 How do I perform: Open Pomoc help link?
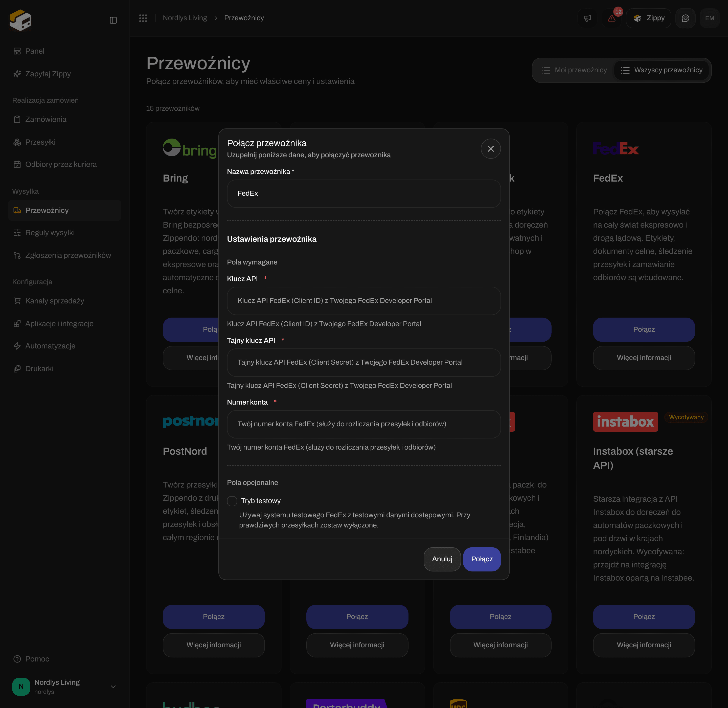pos(65,659)
